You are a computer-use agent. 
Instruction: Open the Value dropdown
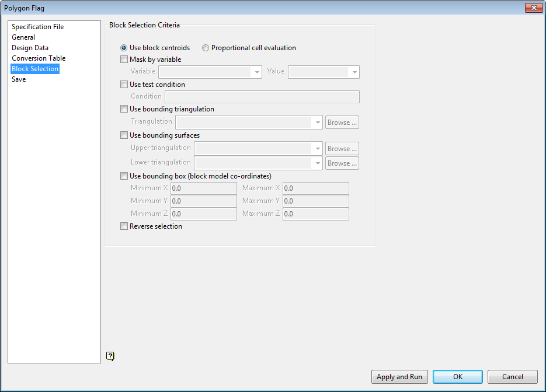pos(354,71)
